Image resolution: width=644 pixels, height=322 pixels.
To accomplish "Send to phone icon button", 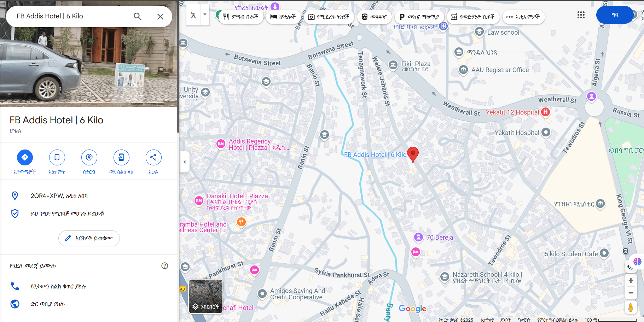I will (121, 157).
